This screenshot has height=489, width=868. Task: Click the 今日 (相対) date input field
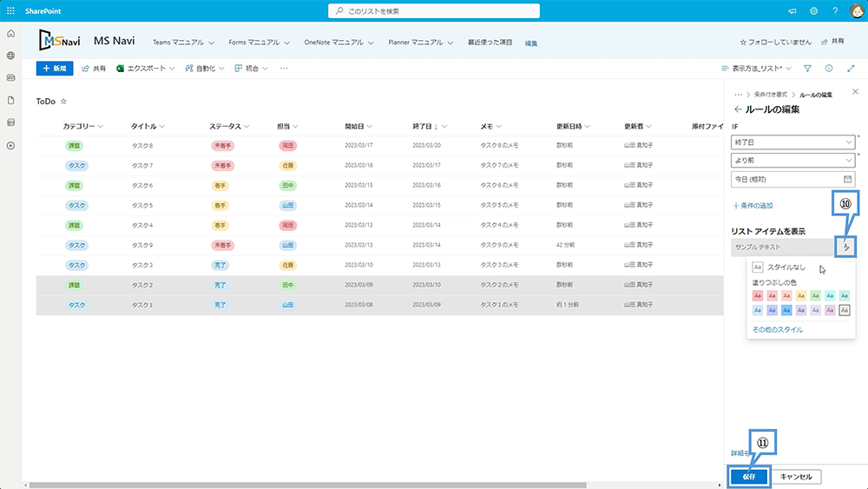point(792,180)
